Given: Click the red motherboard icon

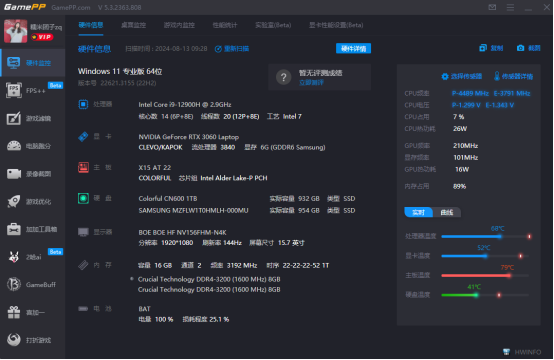Looking at the screenshot, I should click(83, 167).
